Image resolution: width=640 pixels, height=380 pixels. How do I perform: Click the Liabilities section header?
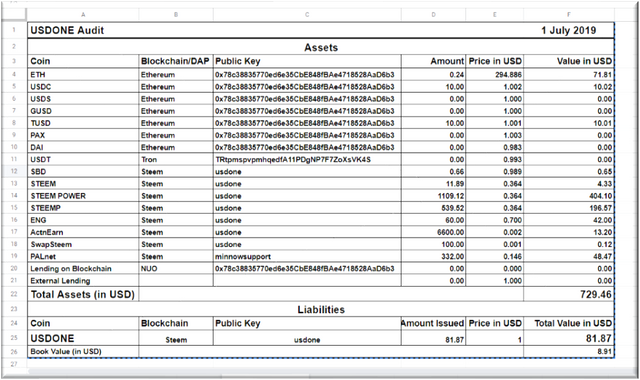coord(321,309)
